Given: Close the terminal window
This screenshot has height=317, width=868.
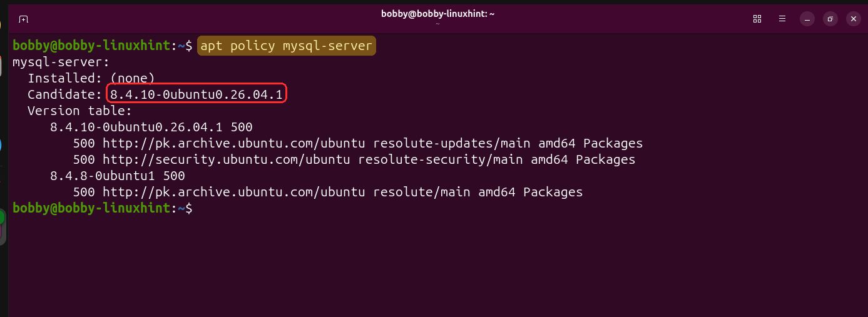Looking at the screenshot, I should point(854,19).
